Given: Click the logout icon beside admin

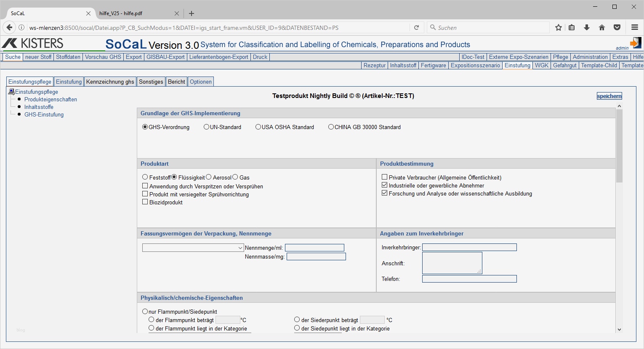Looking at the screenshot, I should click(636, 43).
